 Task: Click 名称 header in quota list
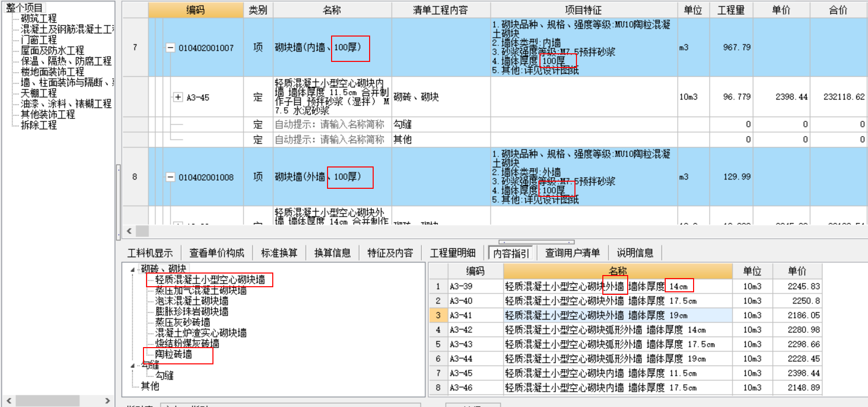(x=618, y=271)
